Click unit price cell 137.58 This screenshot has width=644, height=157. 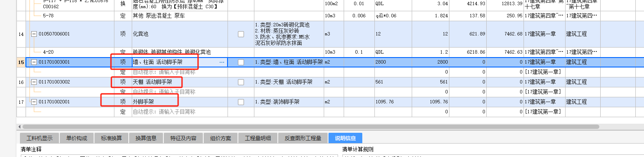click(x=467, y=16)
